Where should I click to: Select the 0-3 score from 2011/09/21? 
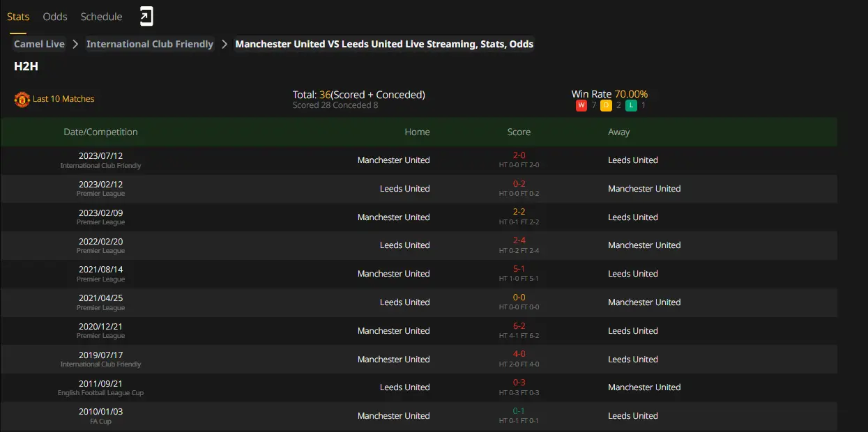(519, 383)
